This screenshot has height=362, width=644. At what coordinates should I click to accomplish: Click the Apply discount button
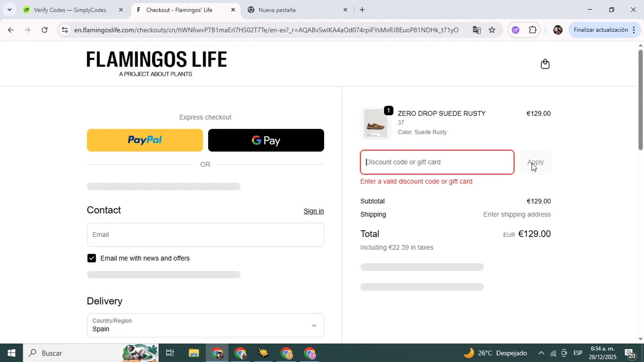pos(535,162)
